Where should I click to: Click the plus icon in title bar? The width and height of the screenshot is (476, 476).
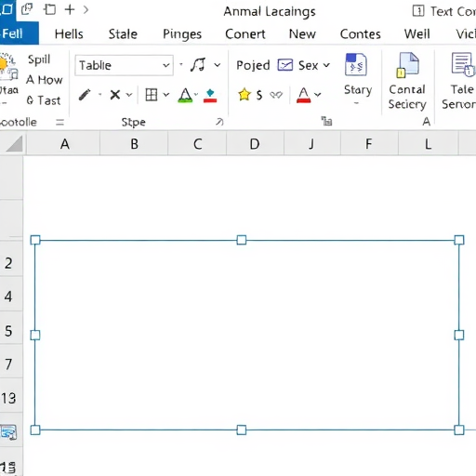pos(70,9)
